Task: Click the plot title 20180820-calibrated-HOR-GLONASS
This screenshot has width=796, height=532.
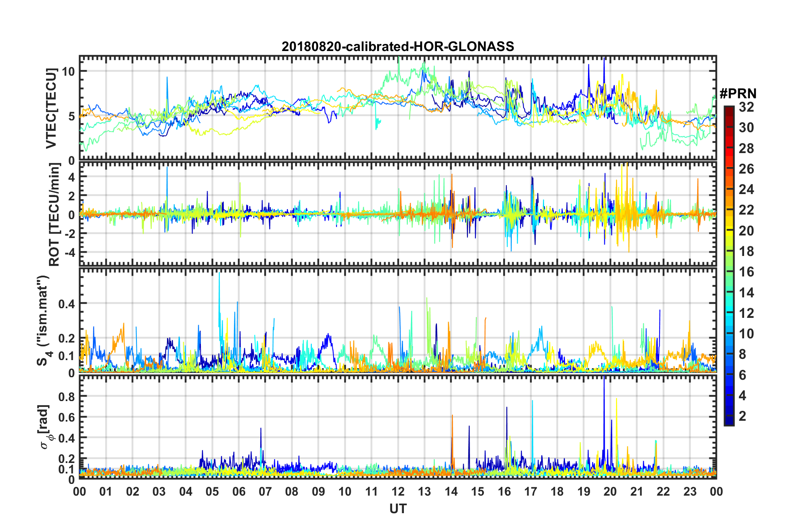Action: [x=398, y=46]
